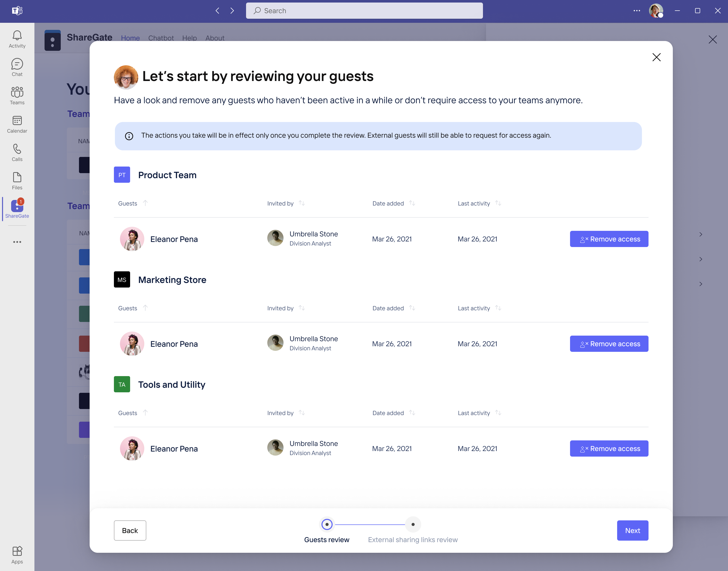Click the Next button to proceed
This screenshot has height=571, width=728.
tap(633, 530)
